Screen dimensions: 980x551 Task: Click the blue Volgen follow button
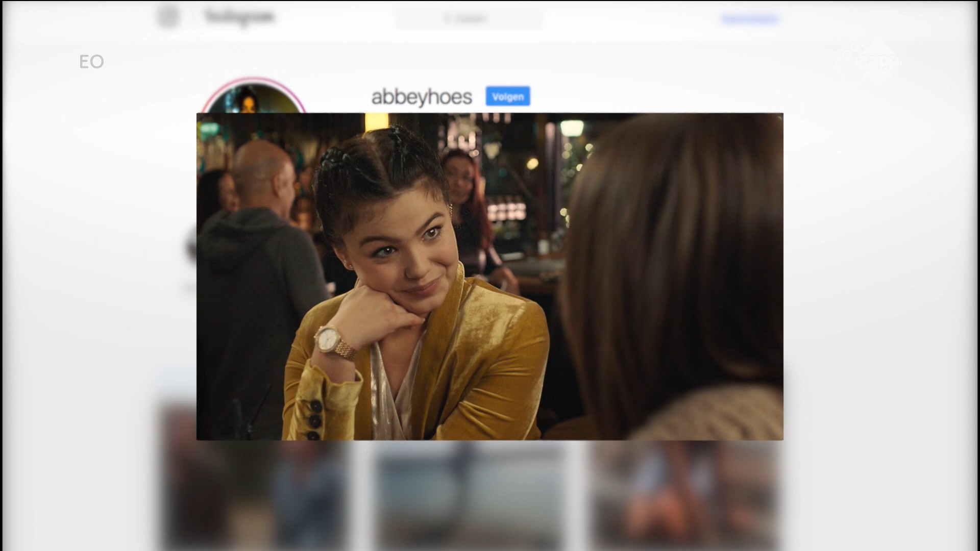pos(507,96)
